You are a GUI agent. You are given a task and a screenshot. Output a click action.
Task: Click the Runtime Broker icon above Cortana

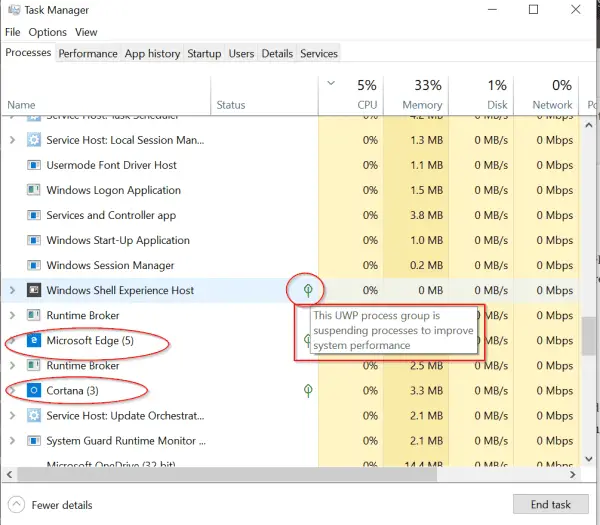pyautogui.click(x=34, y=365)
